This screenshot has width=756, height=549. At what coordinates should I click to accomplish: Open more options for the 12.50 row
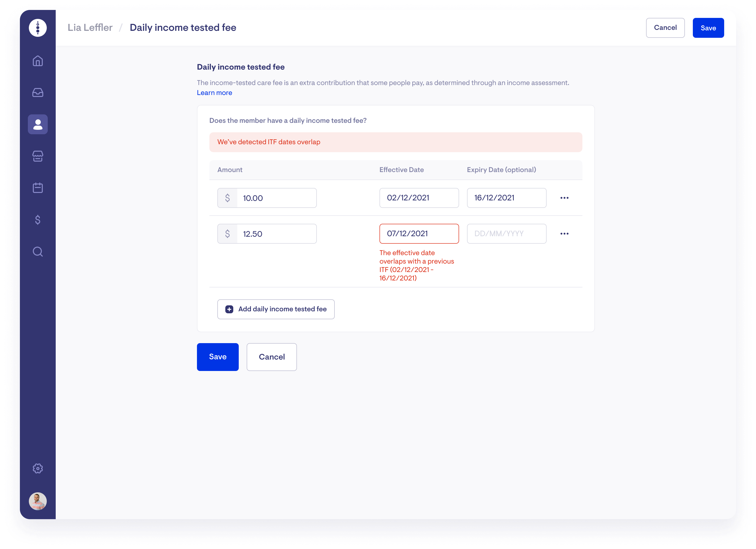pos(564,234)
